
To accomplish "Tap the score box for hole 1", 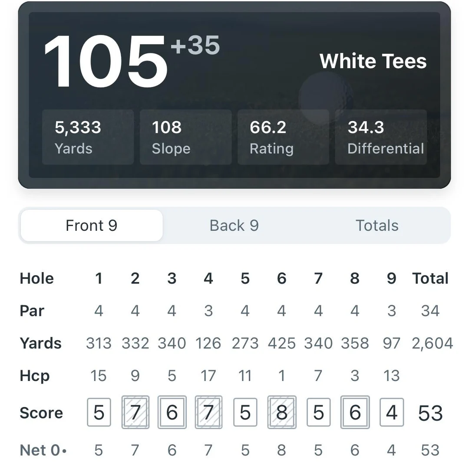I will click(99, 413).
